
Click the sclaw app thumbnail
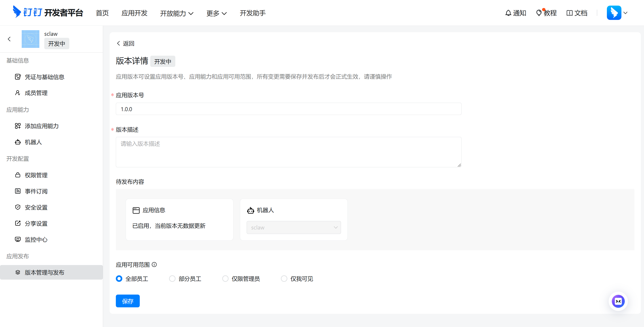(30, 39)
